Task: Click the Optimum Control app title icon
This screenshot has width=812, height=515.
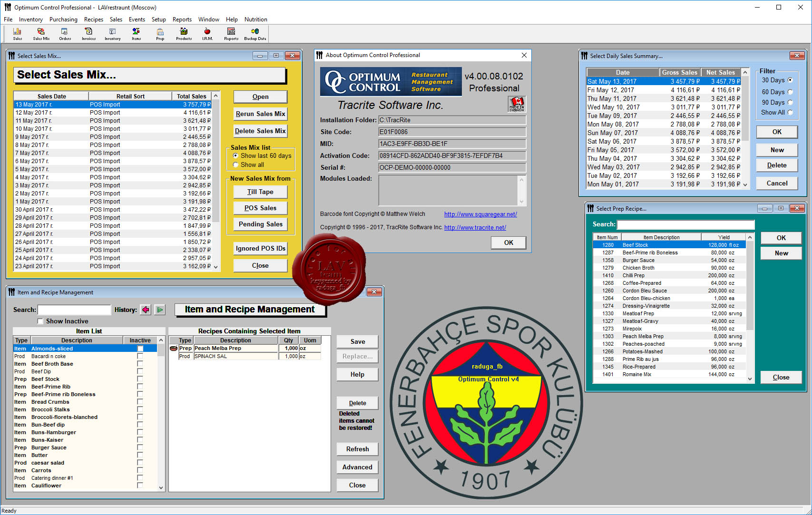Action: (8, 7)
